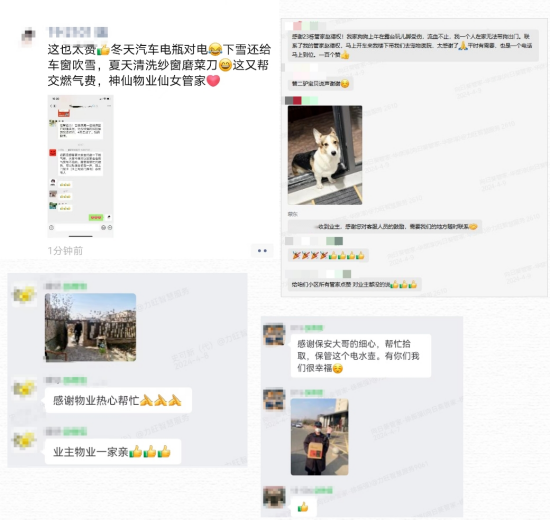Open the chat screenshot thumbnail in the post
The height and width of the screenshot is (520, 550).
click(x=81, y=166)
